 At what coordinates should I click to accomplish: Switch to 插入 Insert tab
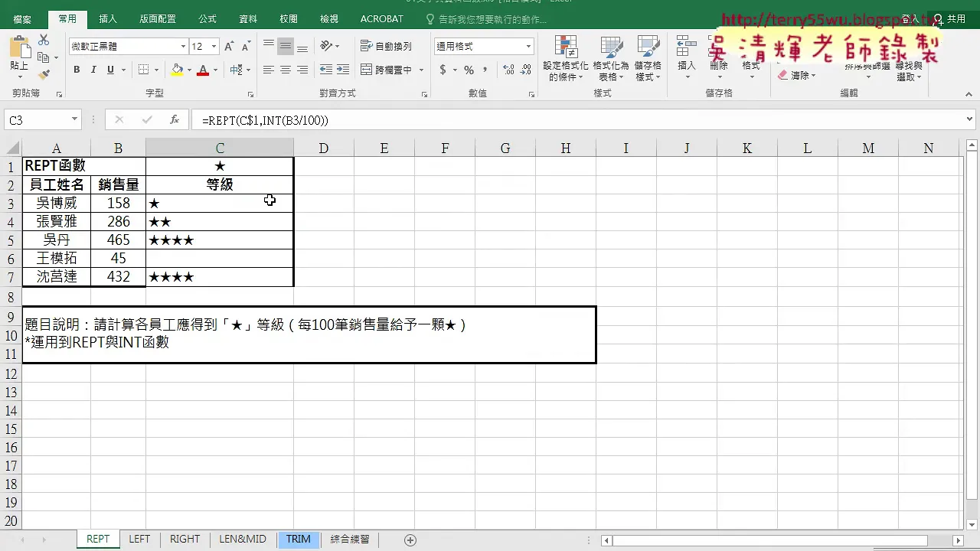click(x=108, y=19)
